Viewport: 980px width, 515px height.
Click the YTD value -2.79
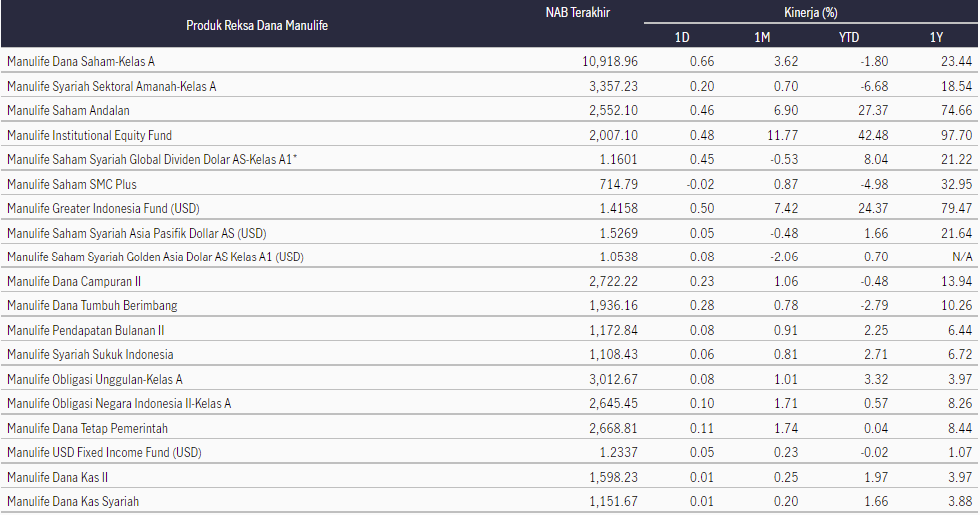(x=874, y=305)
